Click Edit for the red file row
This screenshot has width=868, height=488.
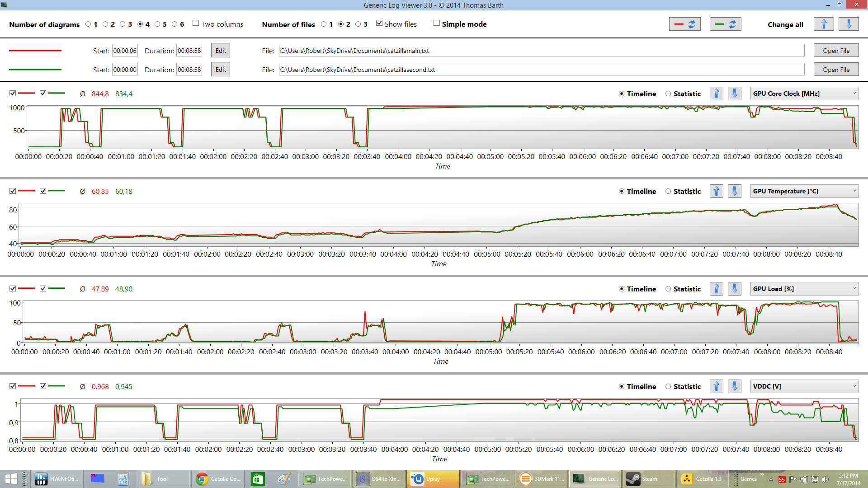tap(221, 51)
